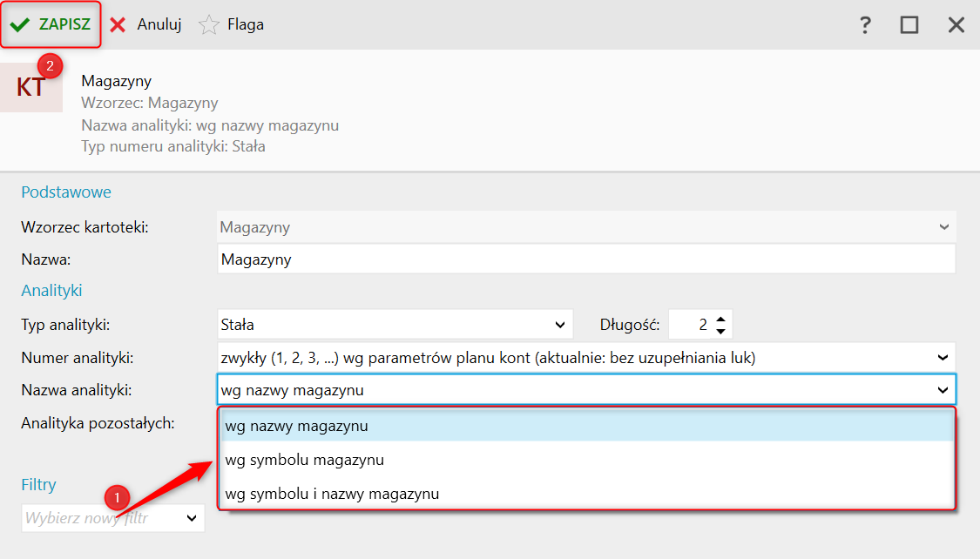Click the KT kartoteka thumbnail icon
The image size is (980, 559).
pos(30,87)
